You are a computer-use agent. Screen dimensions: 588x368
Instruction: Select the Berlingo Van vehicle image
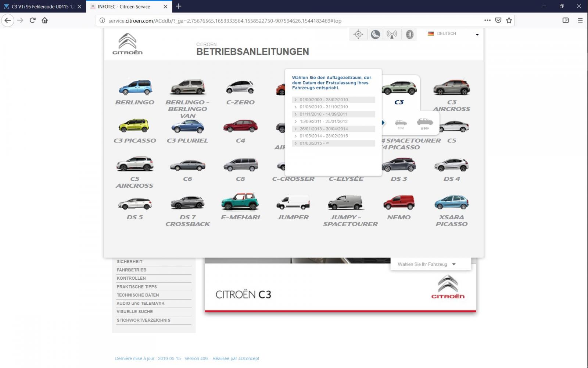(188, 87)
